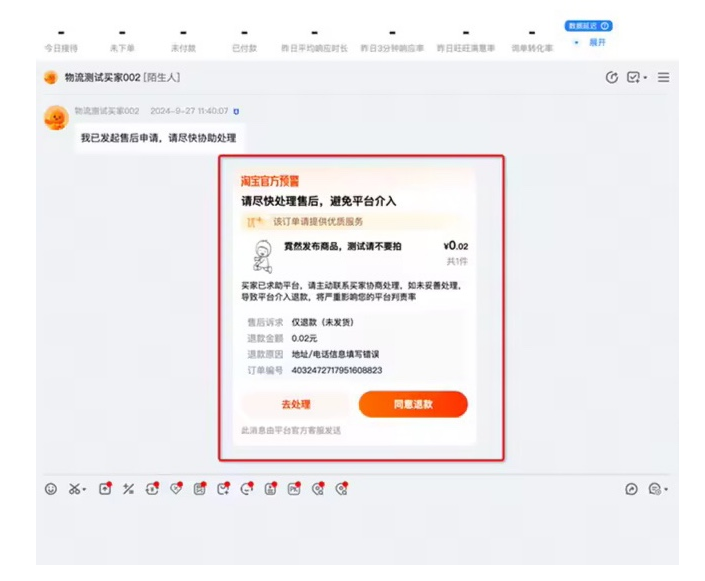The height and width of the screenshot is (581, 705).
Task: Click the buyer avatar in chat header
Action: click(51, 77)
